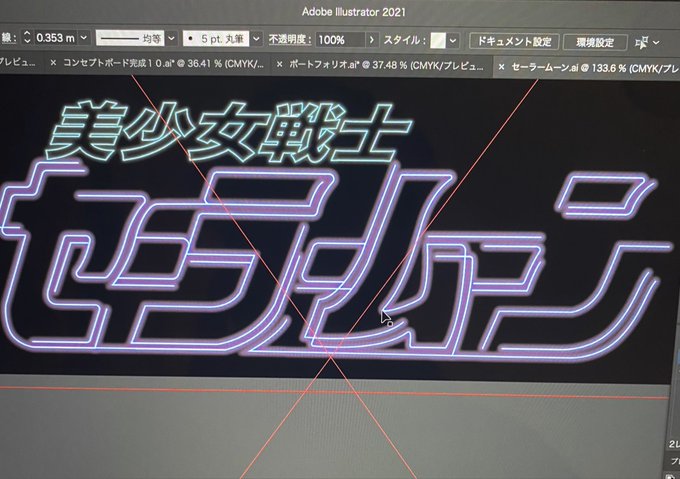
Task: Expand the opacity slider arrow
Action: tap(372, 40)
